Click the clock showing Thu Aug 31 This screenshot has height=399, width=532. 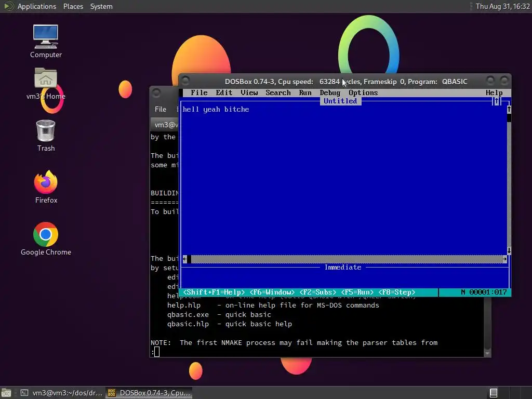point(502,6)
